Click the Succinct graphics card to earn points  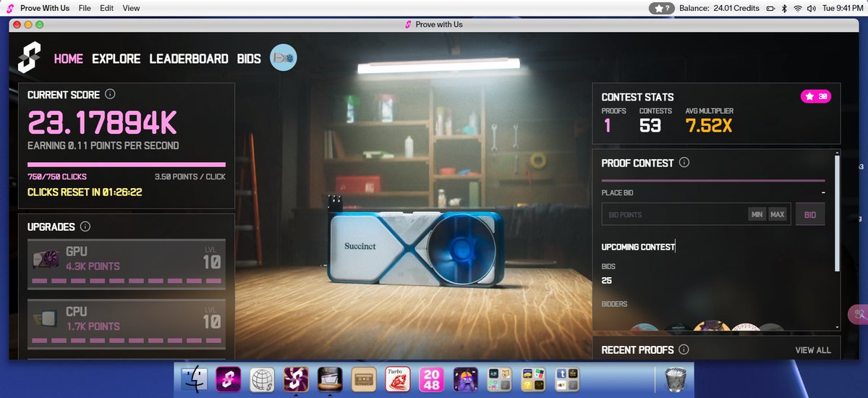(x=414, y=246)
